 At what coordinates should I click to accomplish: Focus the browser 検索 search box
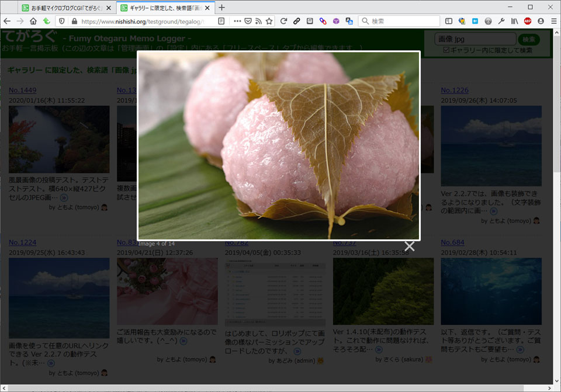[399, 21]
